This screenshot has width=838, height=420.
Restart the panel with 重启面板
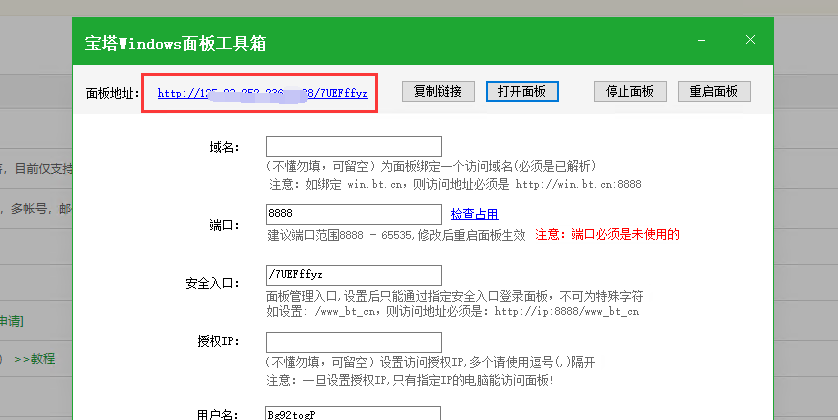point(714,91)
